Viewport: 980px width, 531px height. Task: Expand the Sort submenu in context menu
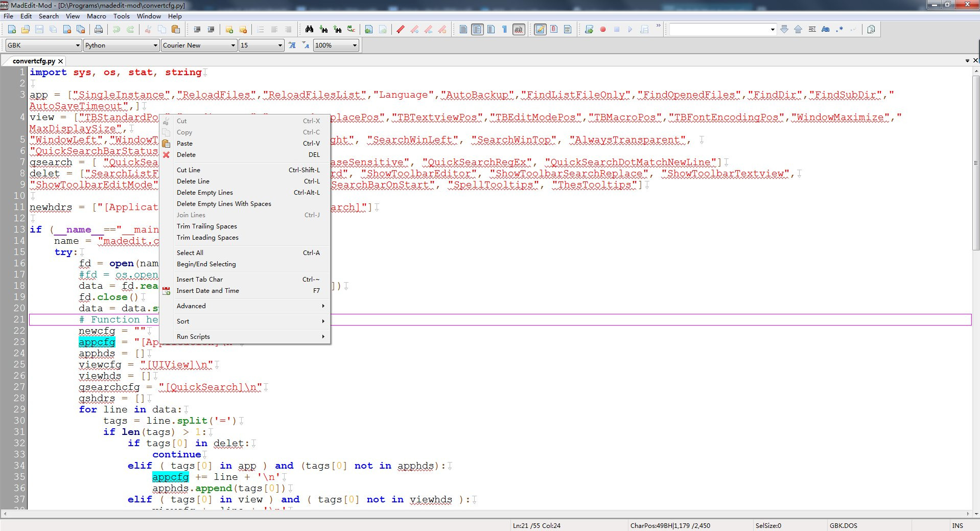pos(245,321)
